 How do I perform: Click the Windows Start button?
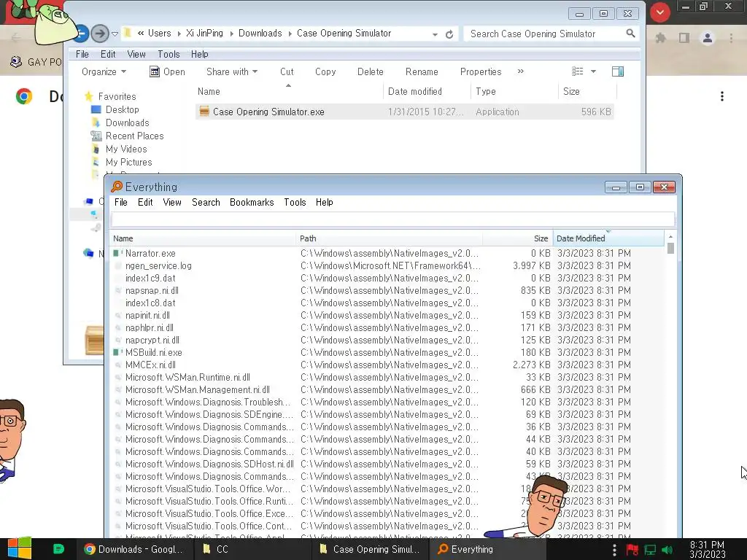coord(19,548)
